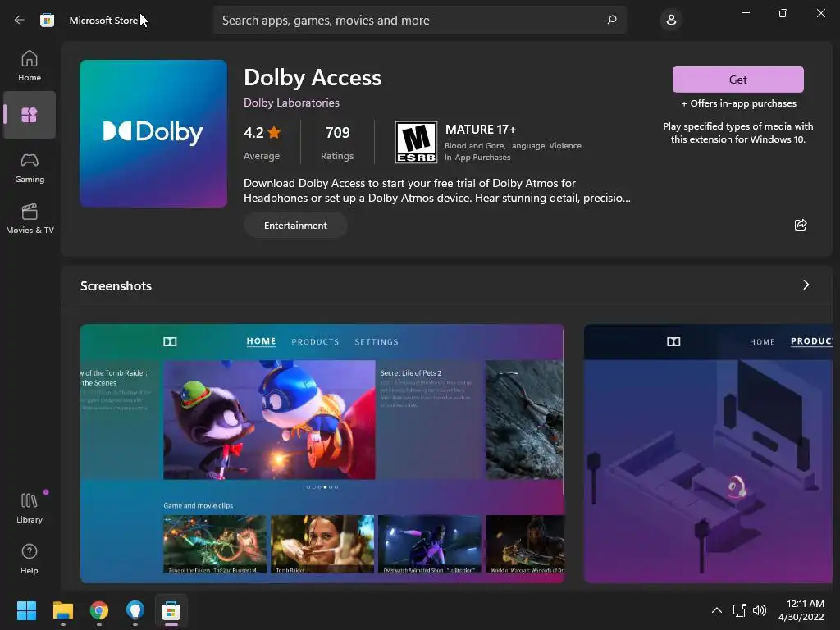Open Home in the sidebar
The image size is (840, 630).
(x=30, y=66)
